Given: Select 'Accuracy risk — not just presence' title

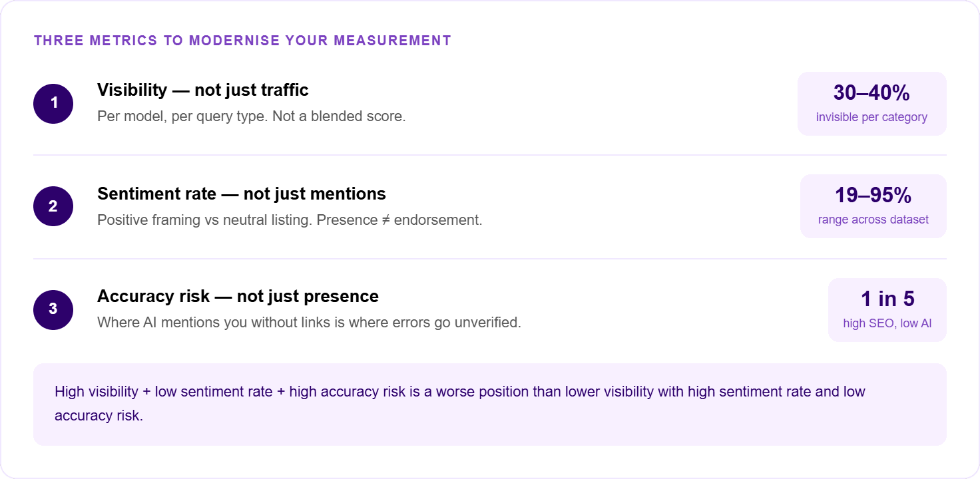Looking at the screenshot, I should pyautogui.click(x=238, y=296).
